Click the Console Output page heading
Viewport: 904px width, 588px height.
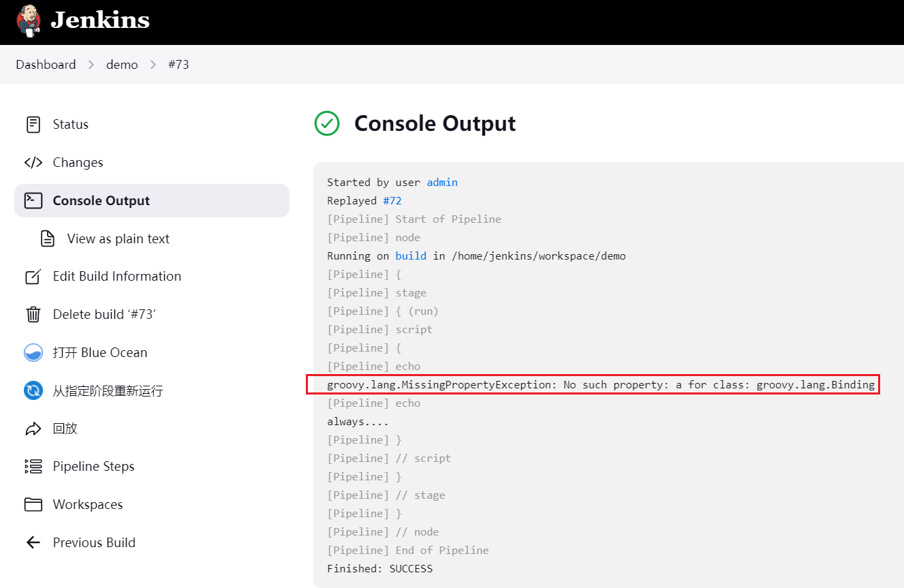pos(435,123)
